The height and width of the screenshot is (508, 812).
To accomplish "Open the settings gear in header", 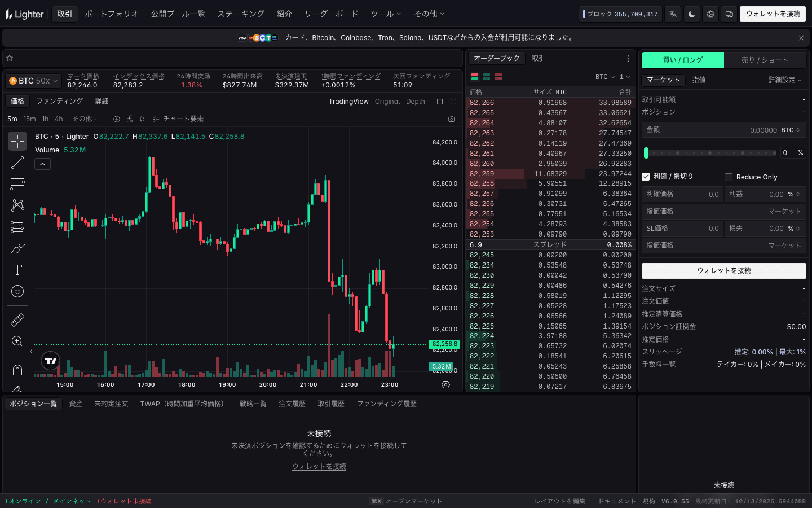I will point(710,14).
